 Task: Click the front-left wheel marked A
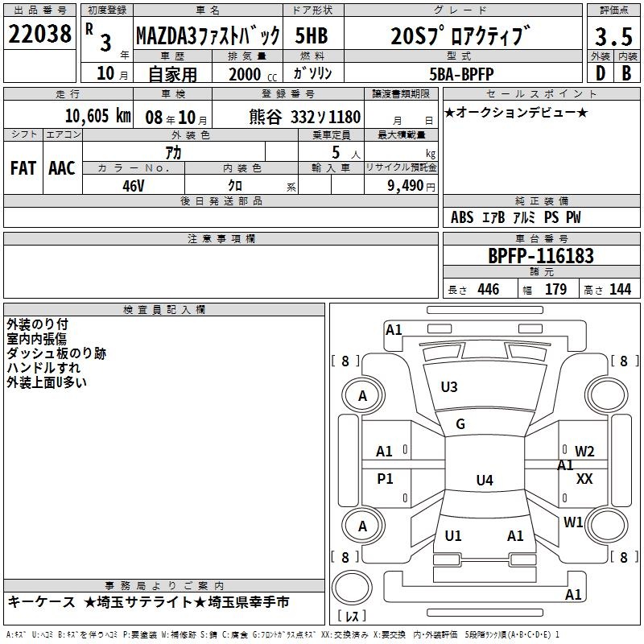pos(363,396)
